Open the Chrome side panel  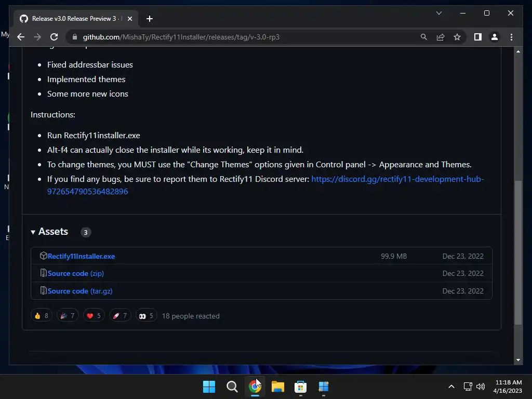click(x=478, y=37)
